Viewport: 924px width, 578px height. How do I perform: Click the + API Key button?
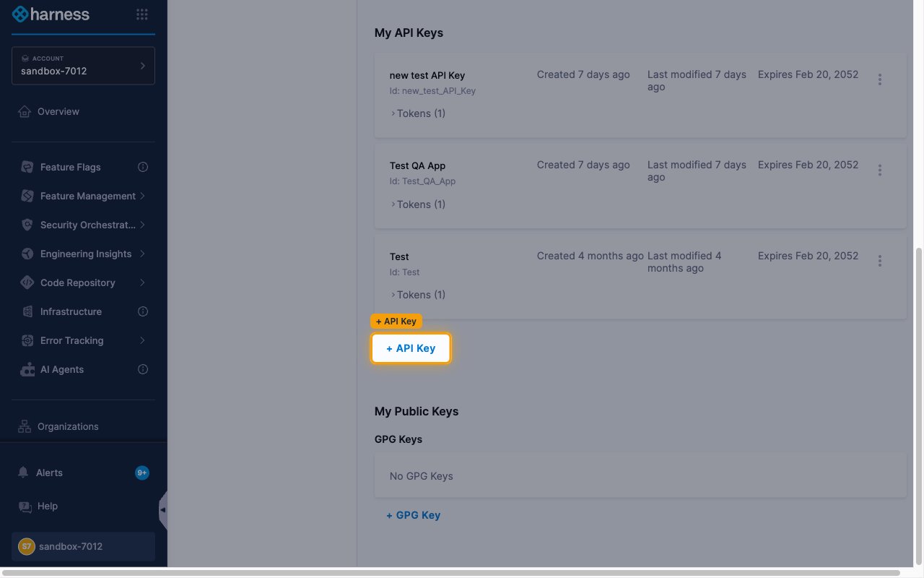coord(411,348)
